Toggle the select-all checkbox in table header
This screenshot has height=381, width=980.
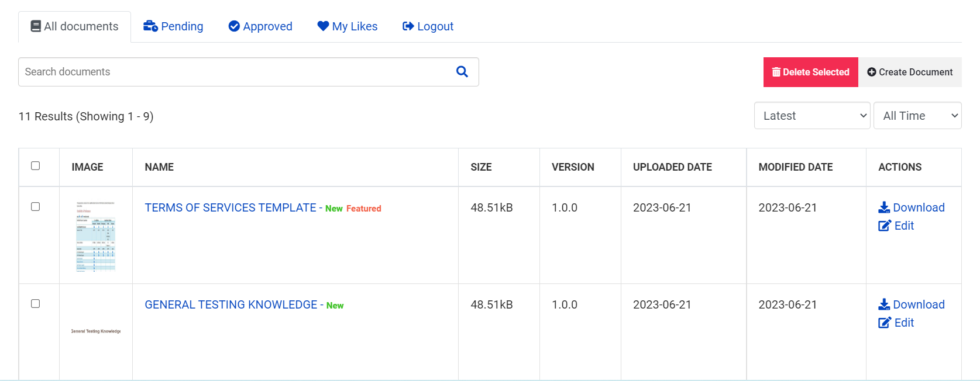click(x=36, y=166)
